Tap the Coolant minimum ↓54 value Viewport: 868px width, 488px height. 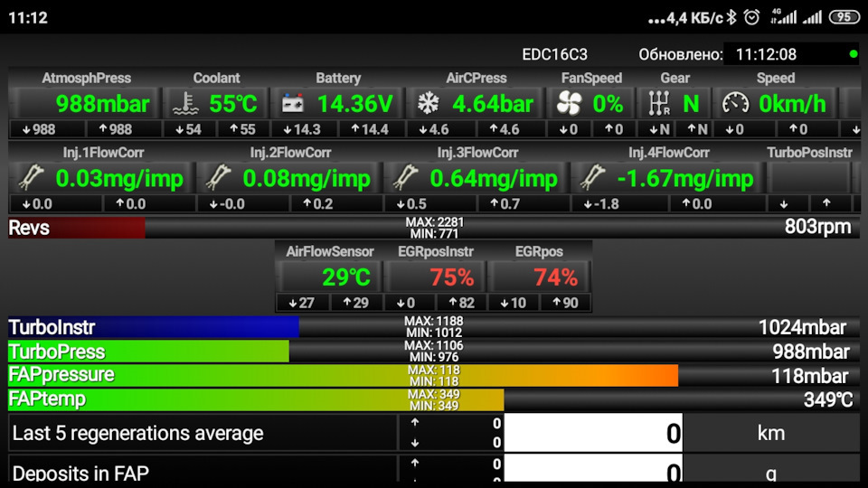click(x=188, y=129)
